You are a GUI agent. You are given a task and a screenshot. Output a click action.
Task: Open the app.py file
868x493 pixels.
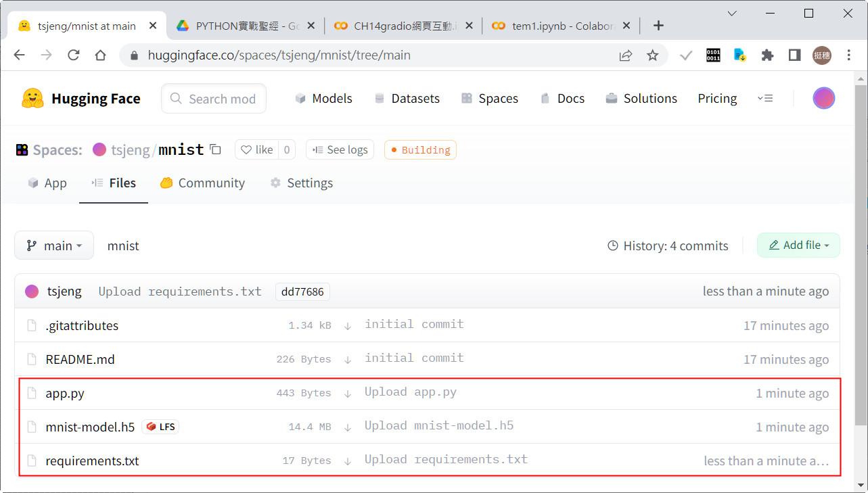tap(65, 393)
